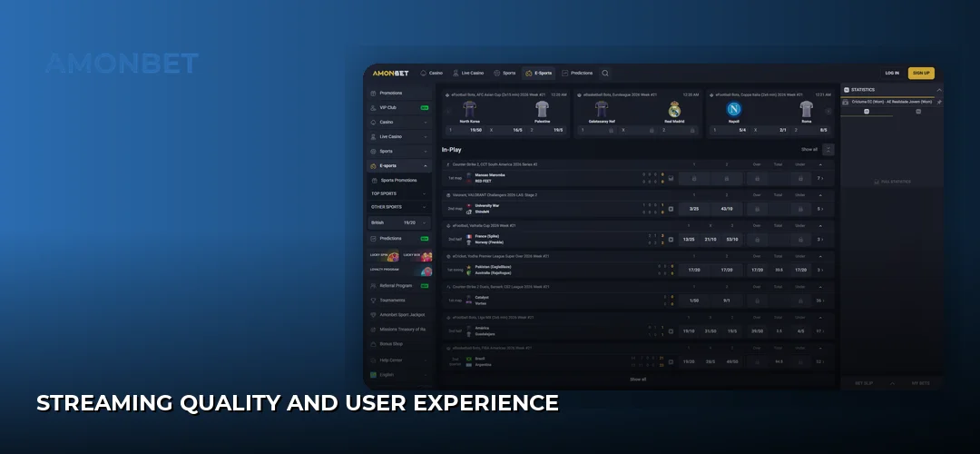Click the Galatasaray Nef jersey icon
The image size is (980, 454).
pos(602,109)
